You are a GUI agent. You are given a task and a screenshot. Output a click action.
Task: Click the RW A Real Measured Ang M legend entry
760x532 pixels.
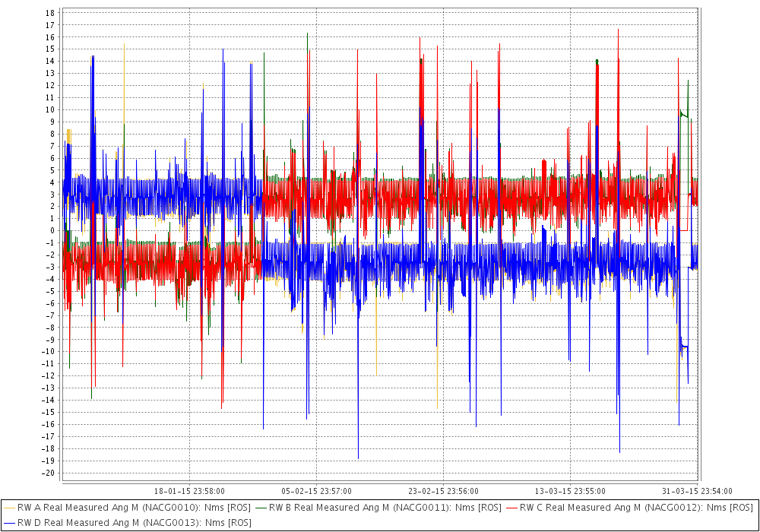point(127,508)
